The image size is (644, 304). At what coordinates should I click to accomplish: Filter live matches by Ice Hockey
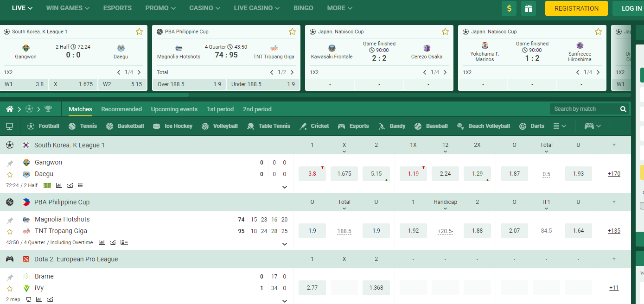[x=172, y=126]
